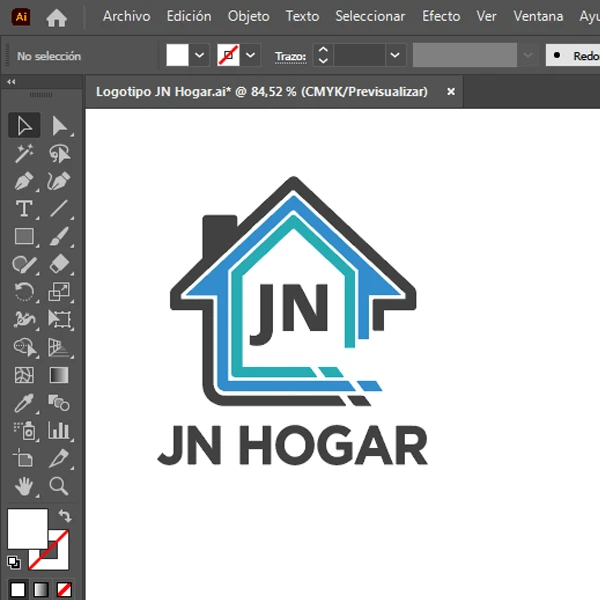Select the Selection tool (black arrow)
The image size is (600, 600).
(24, 125)
